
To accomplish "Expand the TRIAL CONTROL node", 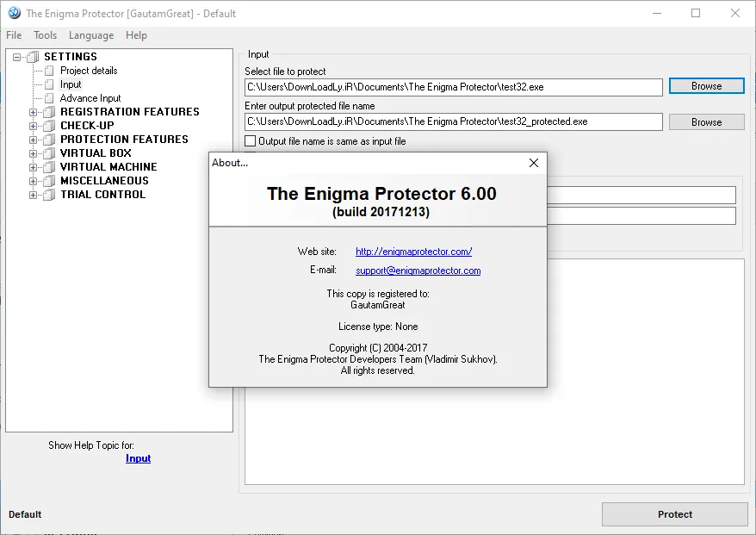I will click(x=33, y=195).
